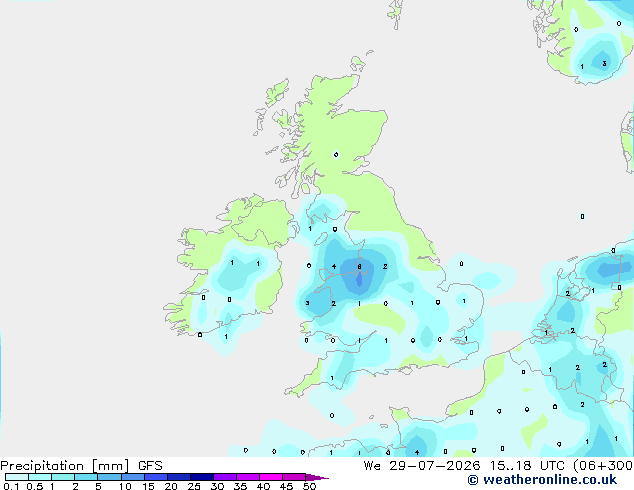Click the '0.1' legend label

point(11,486)
